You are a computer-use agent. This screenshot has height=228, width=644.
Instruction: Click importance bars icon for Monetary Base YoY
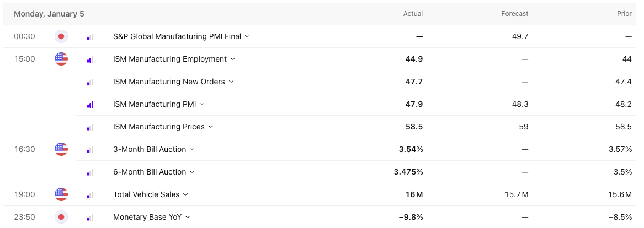pos(90,217)
